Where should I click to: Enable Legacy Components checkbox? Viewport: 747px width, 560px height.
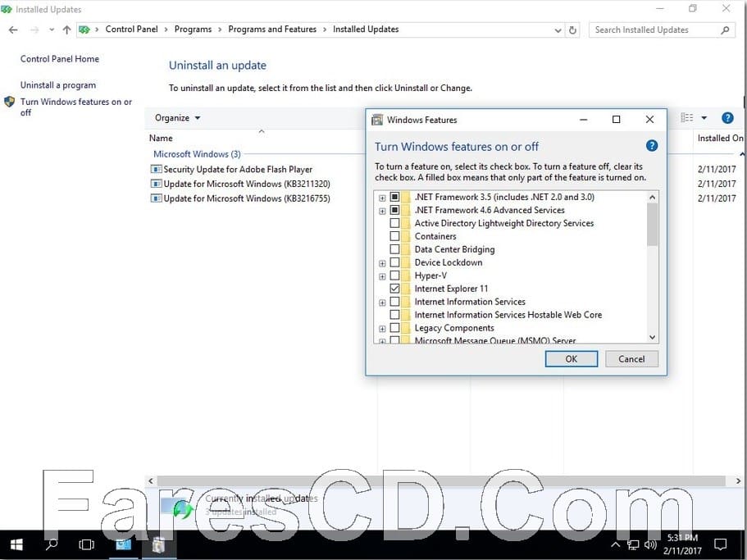[x=394, y=328]
